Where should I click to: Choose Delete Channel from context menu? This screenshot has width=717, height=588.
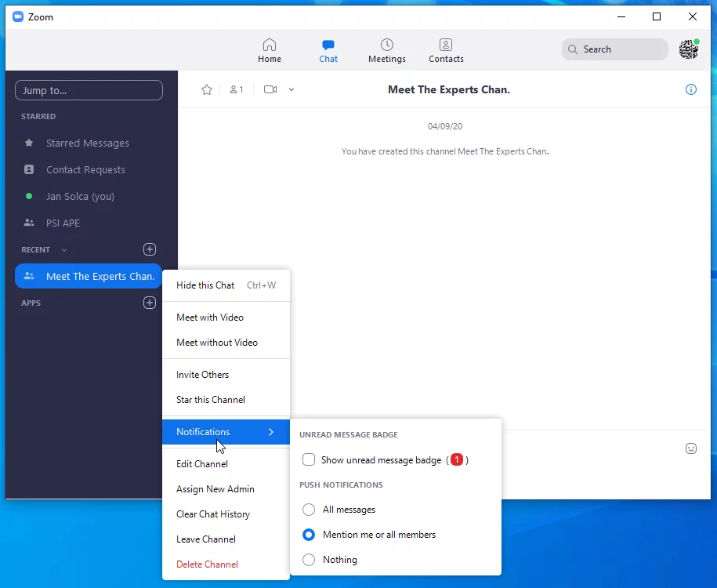pos(207,564)
